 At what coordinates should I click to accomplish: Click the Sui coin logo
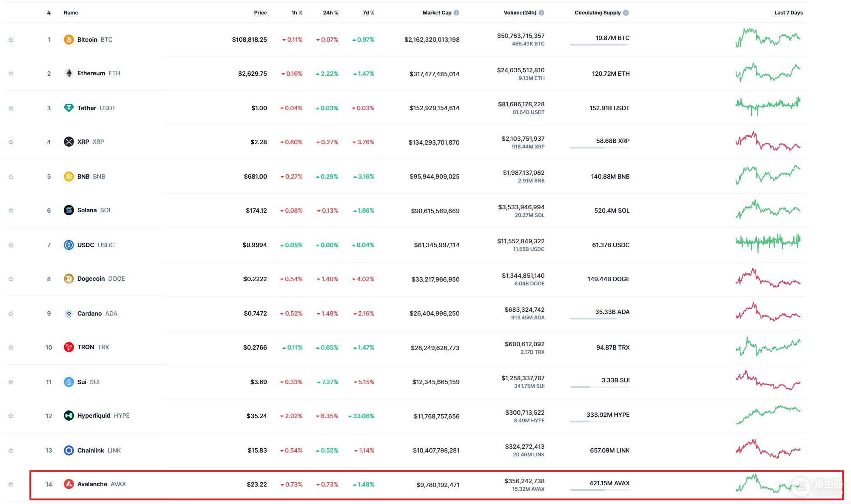[x=68, y=382]
